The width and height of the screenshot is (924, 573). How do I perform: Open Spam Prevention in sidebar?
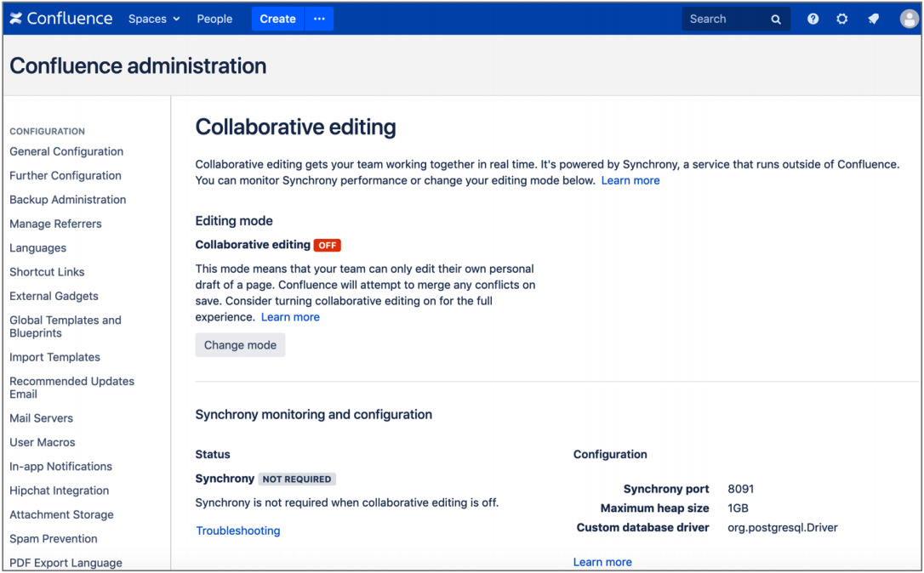54,539
